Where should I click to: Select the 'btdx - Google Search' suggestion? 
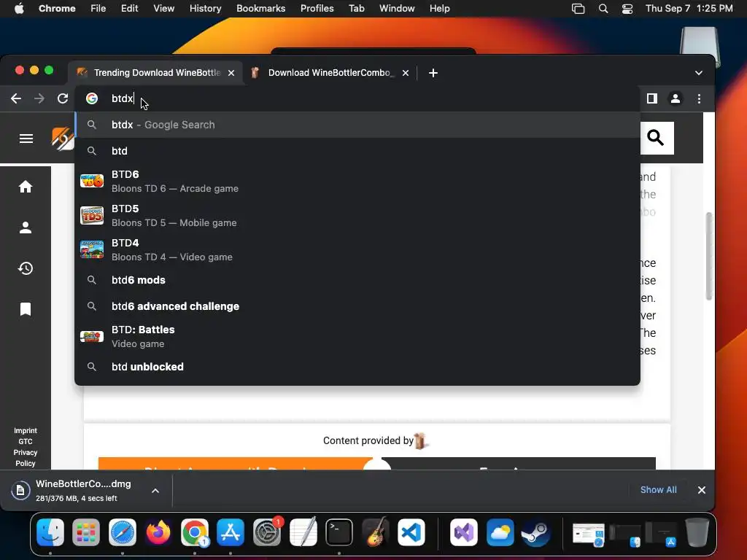point(357,125)
